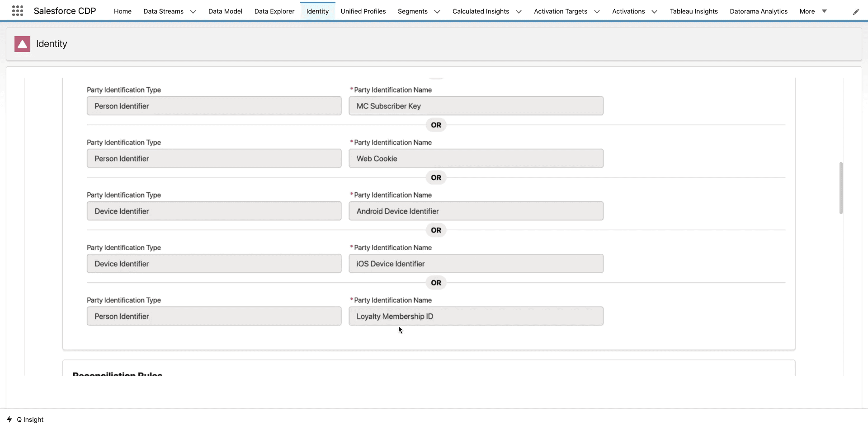This screenshot has height=429, width=868.
Task: Click the vertical scrollbar thumb
Action: [x=841, y=188]
